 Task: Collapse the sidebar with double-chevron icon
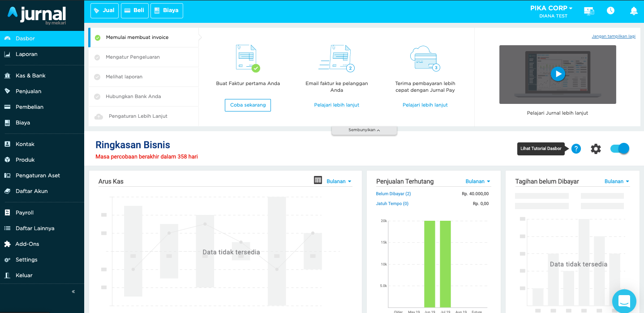point(73,292)
